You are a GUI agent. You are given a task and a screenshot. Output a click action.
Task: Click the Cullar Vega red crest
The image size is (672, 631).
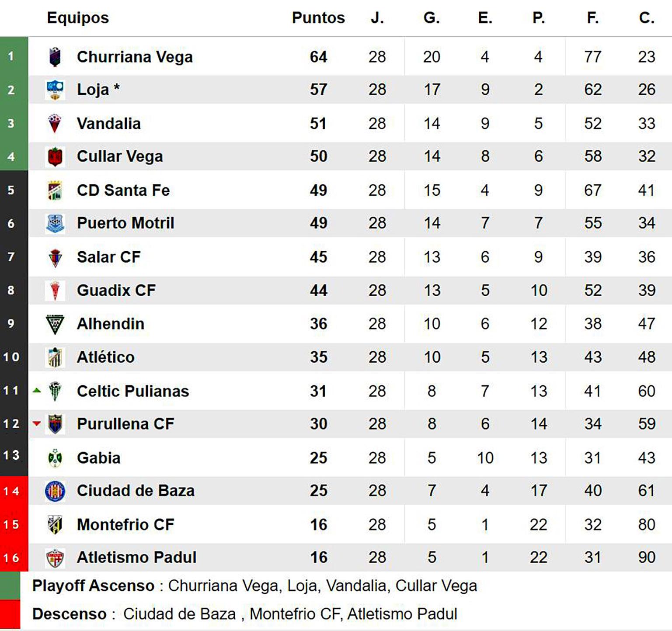pyautogui.click(x=55, y=156)
